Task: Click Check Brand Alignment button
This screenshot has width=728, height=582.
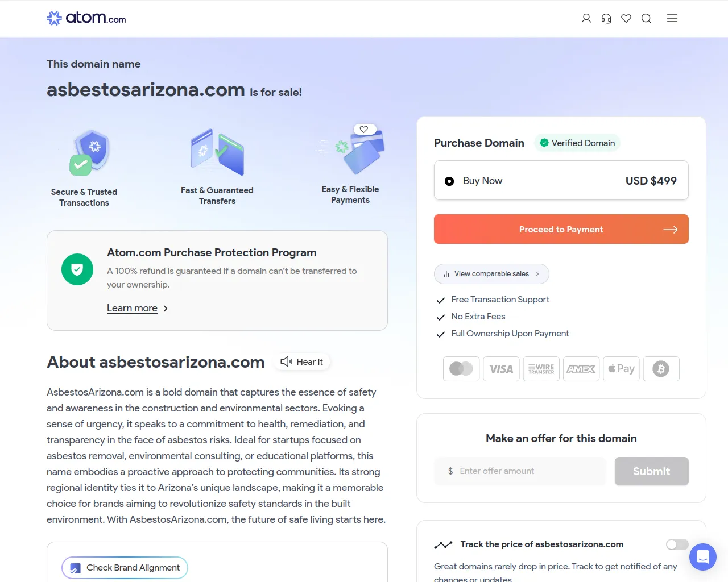Action: click(125, 568)
